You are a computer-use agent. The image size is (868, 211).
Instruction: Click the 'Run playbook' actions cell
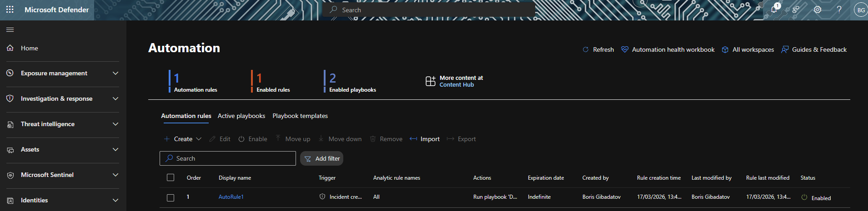495,197
